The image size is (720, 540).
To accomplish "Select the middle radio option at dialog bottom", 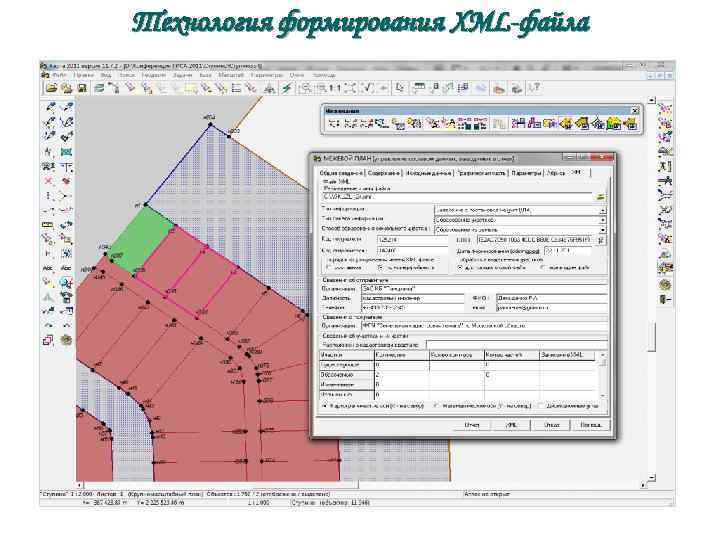I will (436, 406).
